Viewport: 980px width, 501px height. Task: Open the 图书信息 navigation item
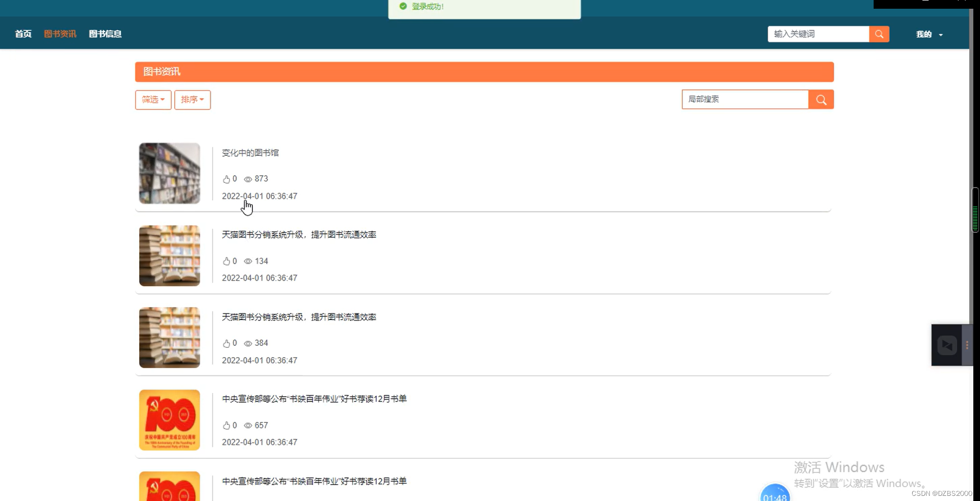pos(105,34)
